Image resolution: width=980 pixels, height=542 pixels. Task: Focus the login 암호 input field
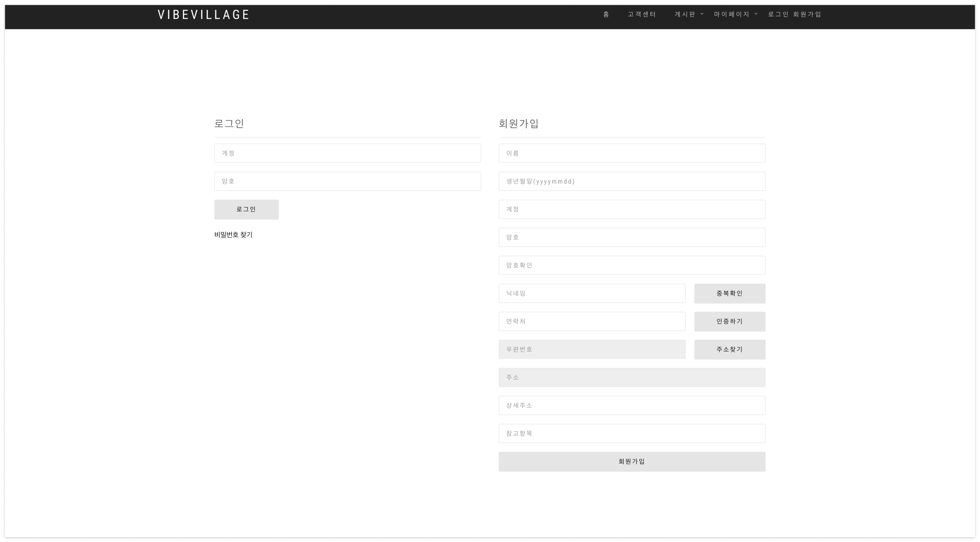click(x=347, y=181)
